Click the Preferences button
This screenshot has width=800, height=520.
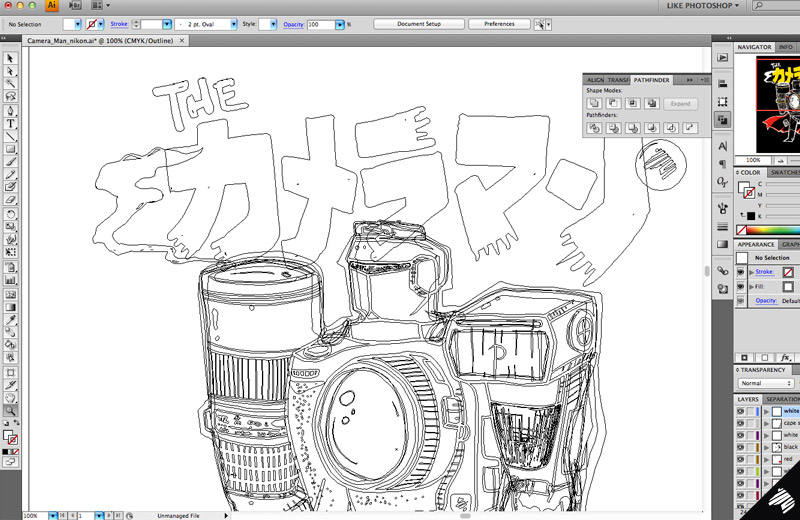[x=499, y=22]
